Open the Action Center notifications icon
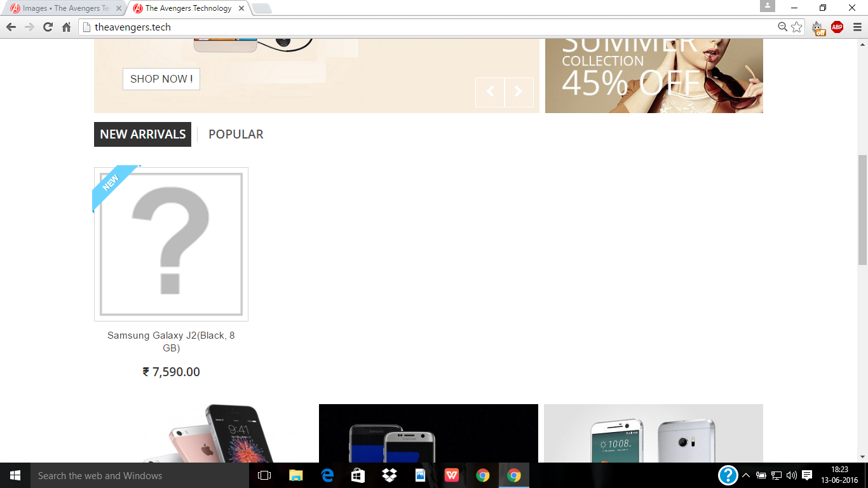The height and width of the screenshot is (488, 868). pos(808,475)
